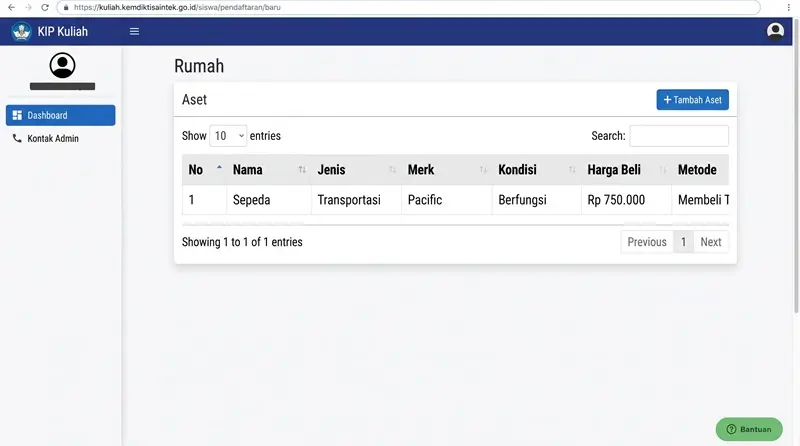Select page 1 in pagination

[683, 242]
